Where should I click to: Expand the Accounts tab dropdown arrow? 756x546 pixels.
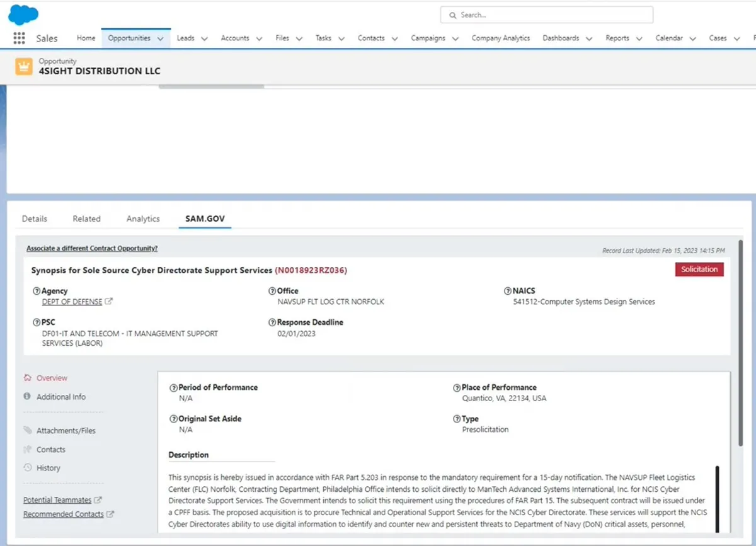pos(259,38)
